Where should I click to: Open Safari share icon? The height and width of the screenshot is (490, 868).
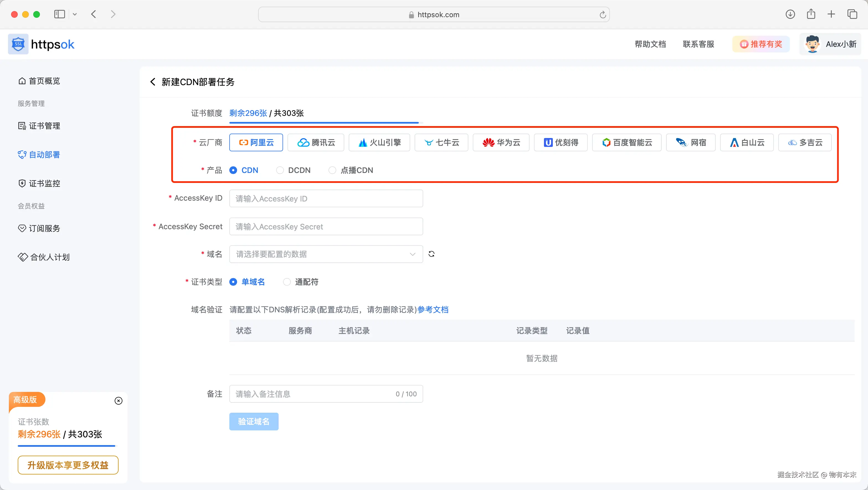[x=811, y=14]
